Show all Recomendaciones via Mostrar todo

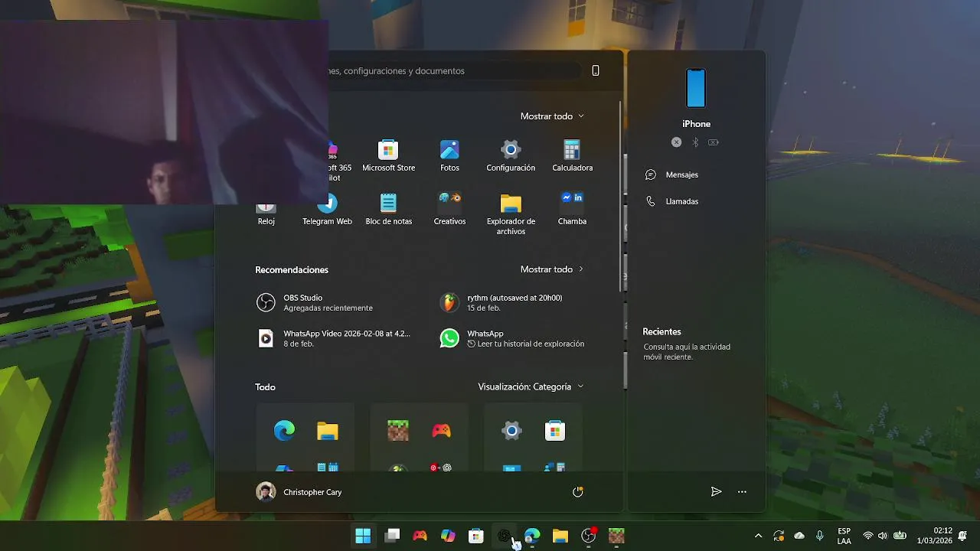[x=552, y=269]
